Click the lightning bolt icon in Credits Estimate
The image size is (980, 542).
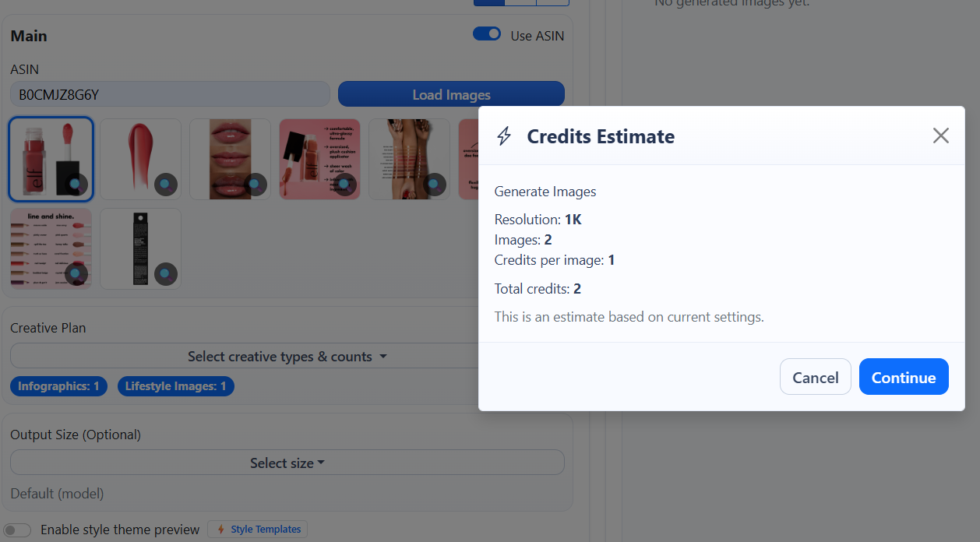tap(504, 136)
